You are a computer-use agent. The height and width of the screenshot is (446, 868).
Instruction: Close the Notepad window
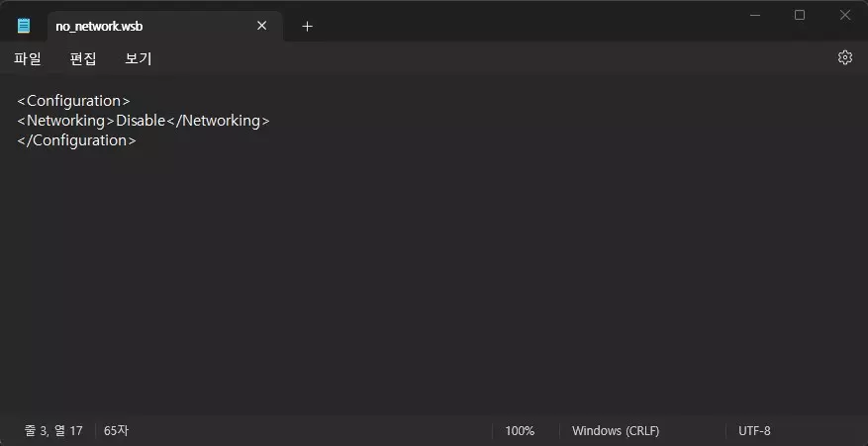(x=845, y=16)
